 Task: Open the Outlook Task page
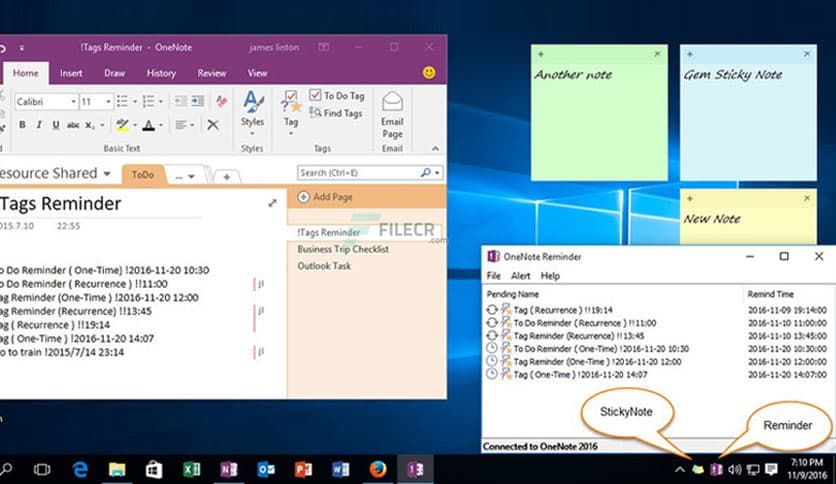(x=324, y=265)
